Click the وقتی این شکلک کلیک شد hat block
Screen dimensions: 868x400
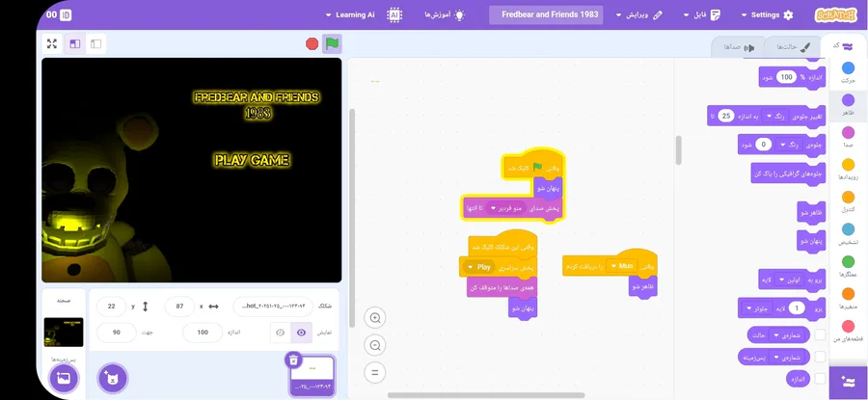502,244
